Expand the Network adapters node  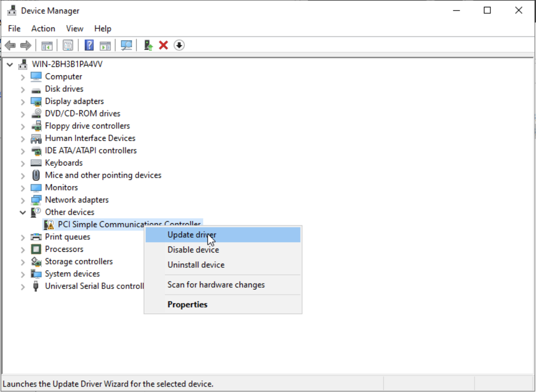click(23, 200)
